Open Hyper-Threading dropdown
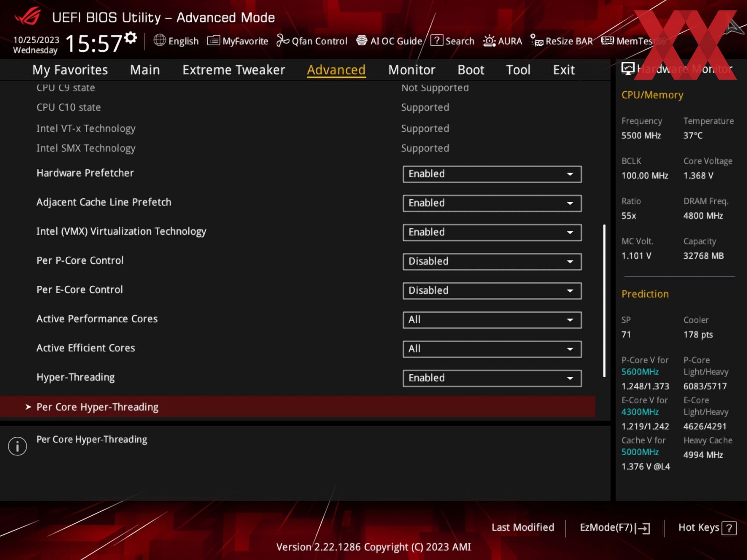The width and height of the screenshot is (747, 560). pos(492,378)
